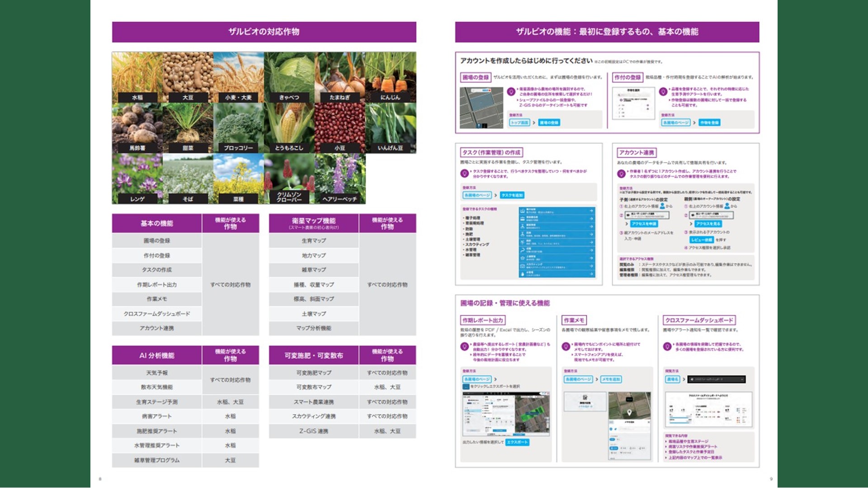Screen dimensions: 868x488
Task: Click lightbulb icon in アカウント連携 box
Action: point(622,173)
